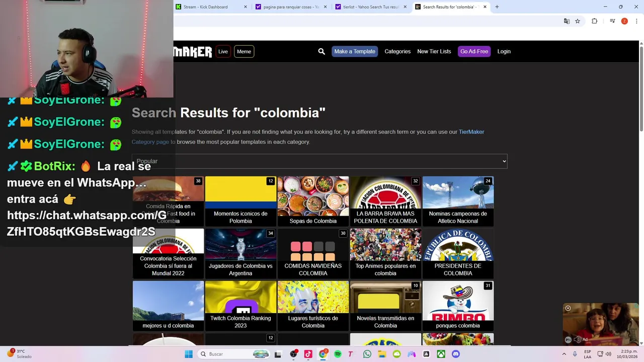Screen dimensions: 644x362
Task: Open the browser Extensions puzzle icon
Action: tap(594, 21)
